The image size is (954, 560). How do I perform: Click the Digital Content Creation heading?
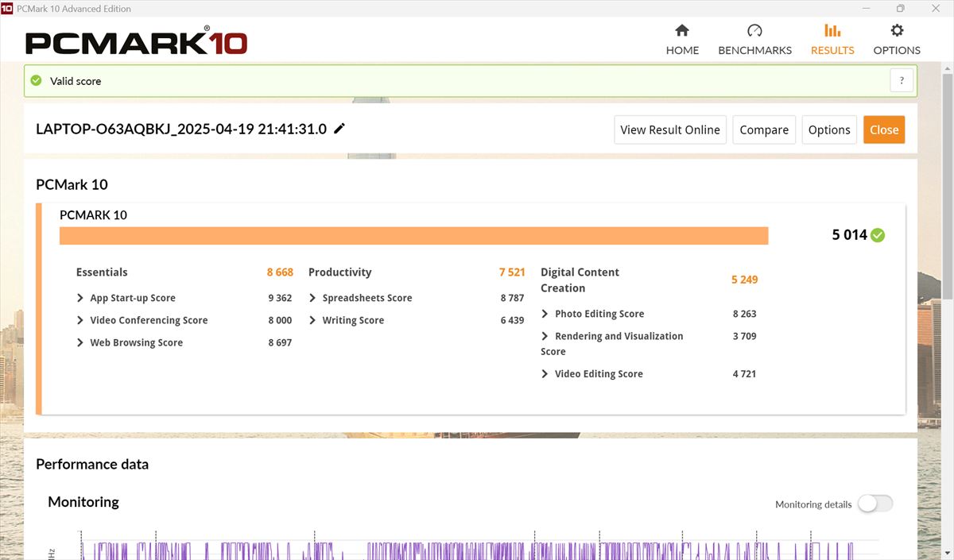coord(580,280)
